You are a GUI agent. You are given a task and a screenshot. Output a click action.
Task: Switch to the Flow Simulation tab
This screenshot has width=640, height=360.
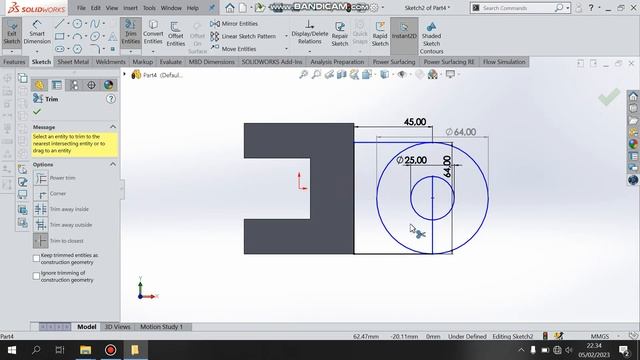pos(504,62)
